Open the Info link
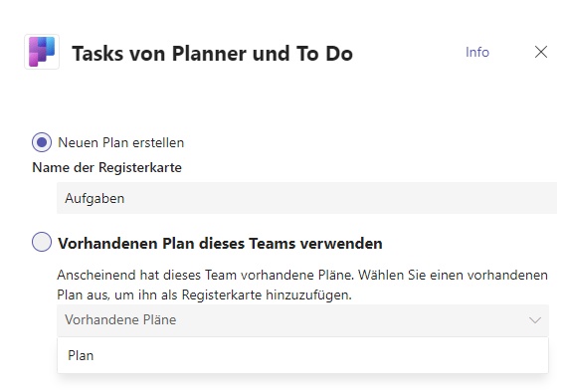The width and height of the screenshot is (567, 392). click(476, 52)
